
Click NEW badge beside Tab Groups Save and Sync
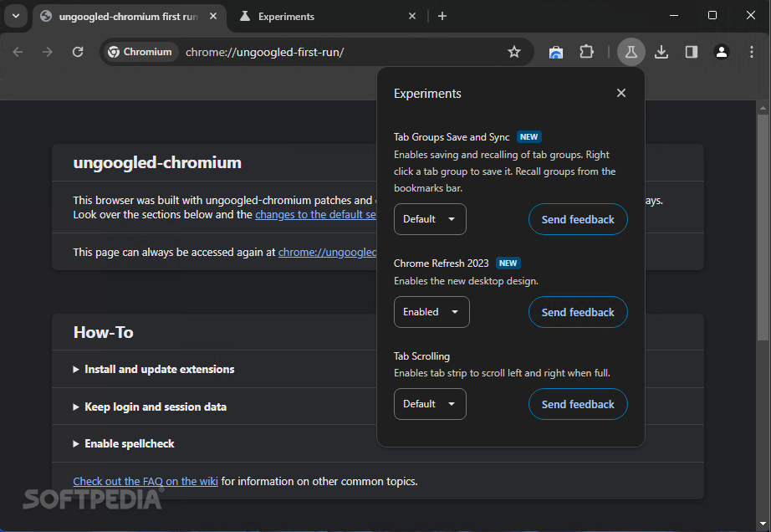click(529, 137)
